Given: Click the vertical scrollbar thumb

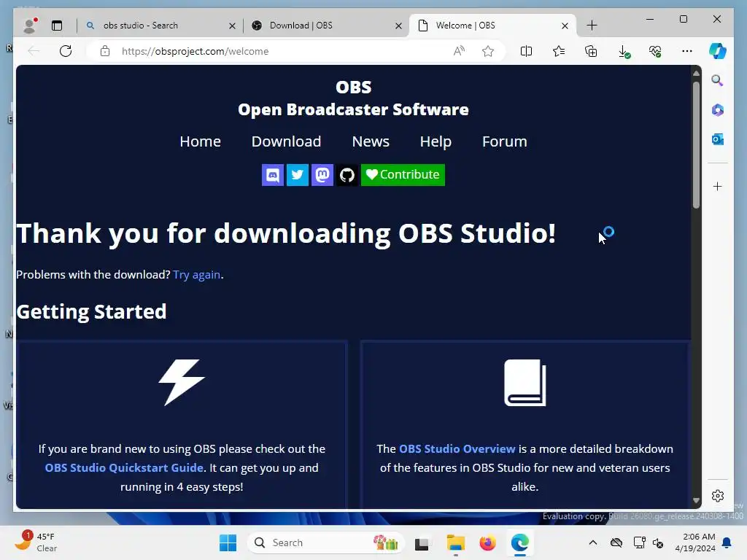Looking at the screenshot, I should (x=696, y=145).
